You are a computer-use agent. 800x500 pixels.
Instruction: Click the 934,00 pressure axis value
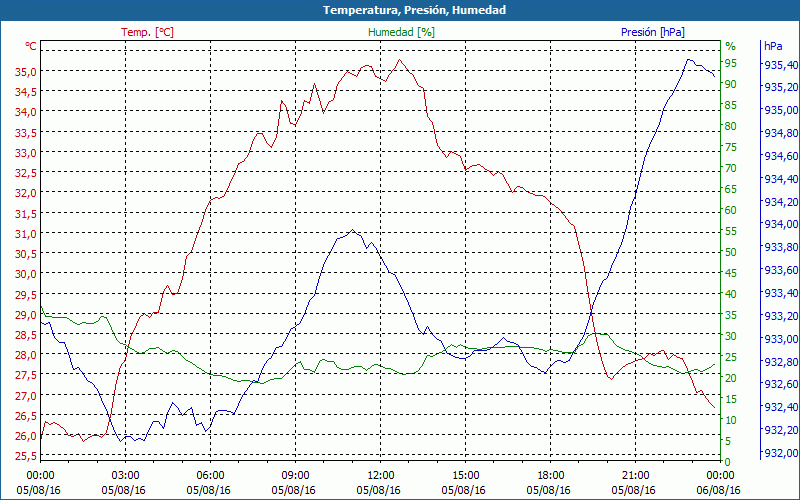coord(781,224)
